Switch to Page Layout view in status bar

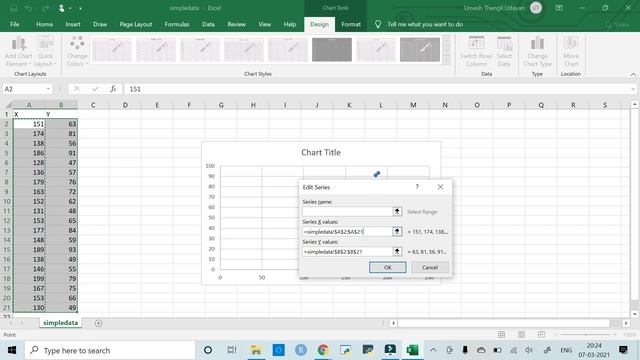click(521, 335)
